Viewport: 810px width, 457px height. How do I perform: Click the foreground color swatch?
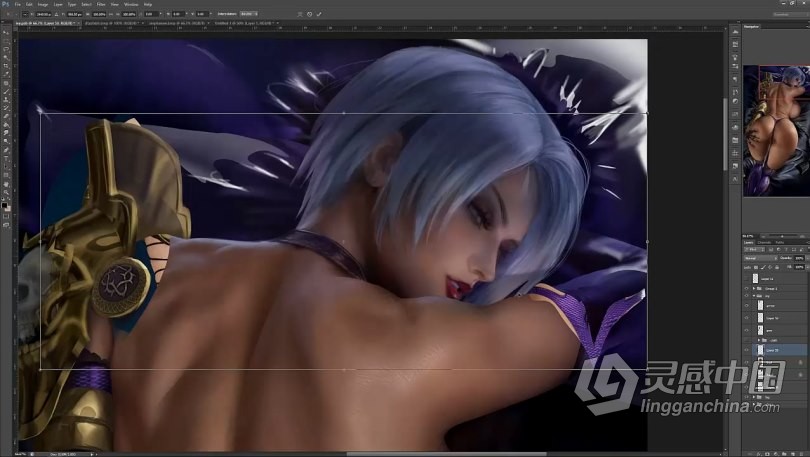5,205
